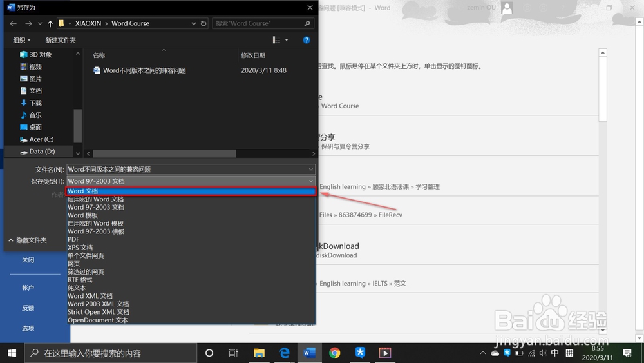The image size is (644, 363).
Task: Open the 组织 menu
Action: (x=21, y=40)
